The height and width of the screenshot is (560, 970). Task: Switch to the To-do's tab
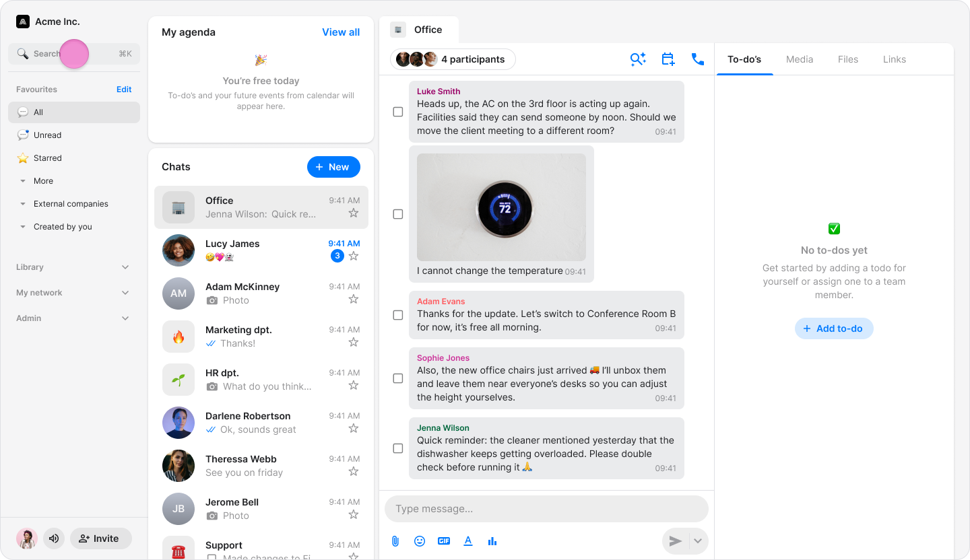[x=744, y=59]
